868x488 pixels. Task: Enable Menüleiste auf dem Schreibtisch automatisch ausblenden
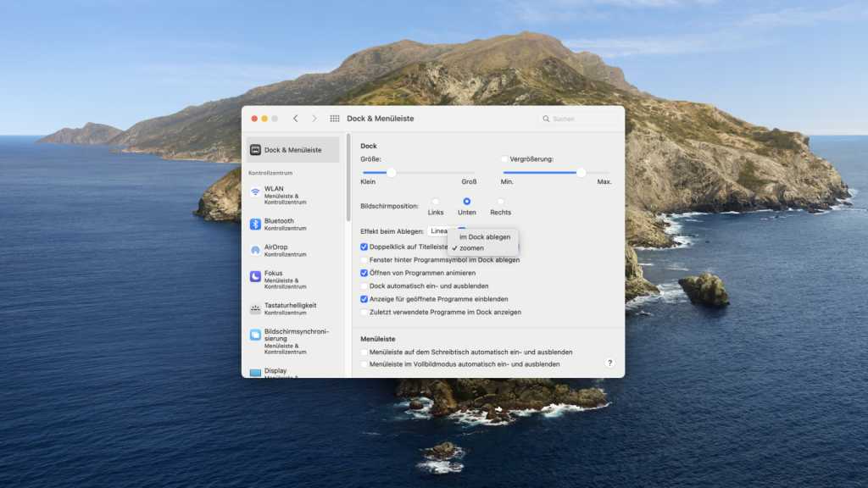pos(364,352)
